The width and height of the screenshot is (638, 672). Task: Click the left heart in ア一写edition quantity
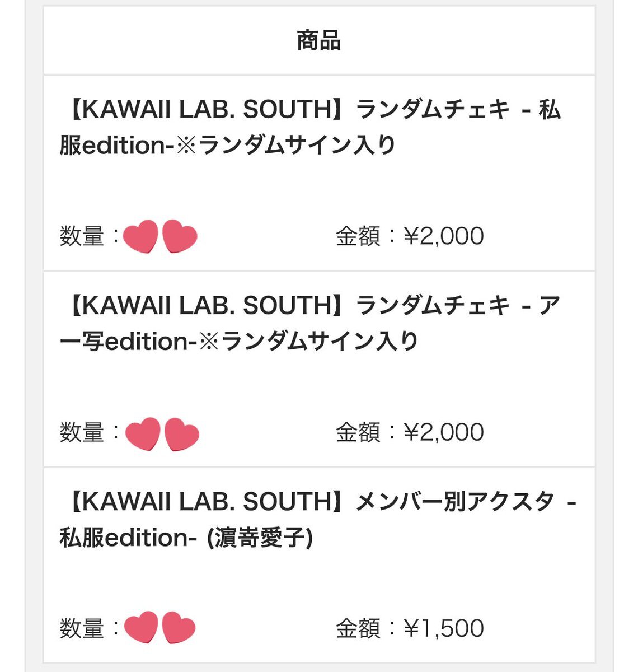142,434
